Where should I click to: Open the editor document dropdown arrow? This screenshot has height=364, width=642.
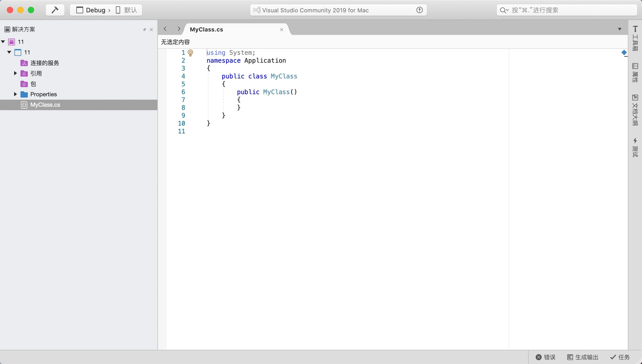(620, 29)
